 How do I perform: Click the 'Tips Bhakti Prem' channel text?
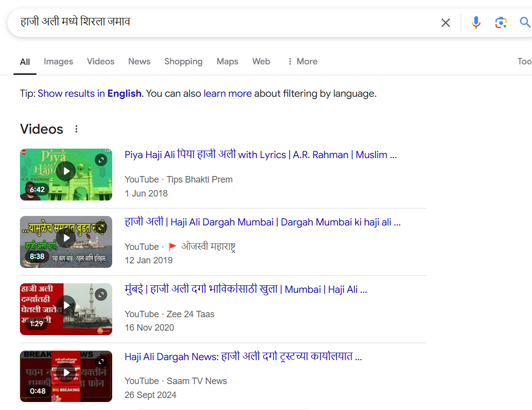click(199, 180)
